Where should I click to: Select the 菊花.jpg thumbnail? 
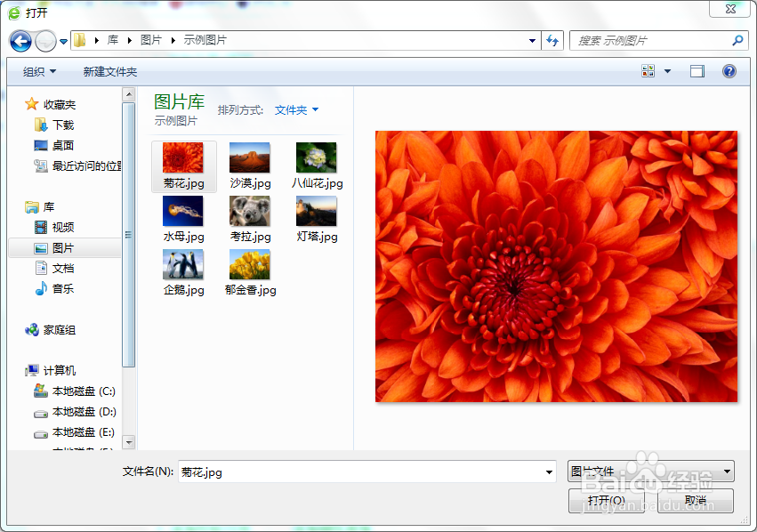(183, 166)
